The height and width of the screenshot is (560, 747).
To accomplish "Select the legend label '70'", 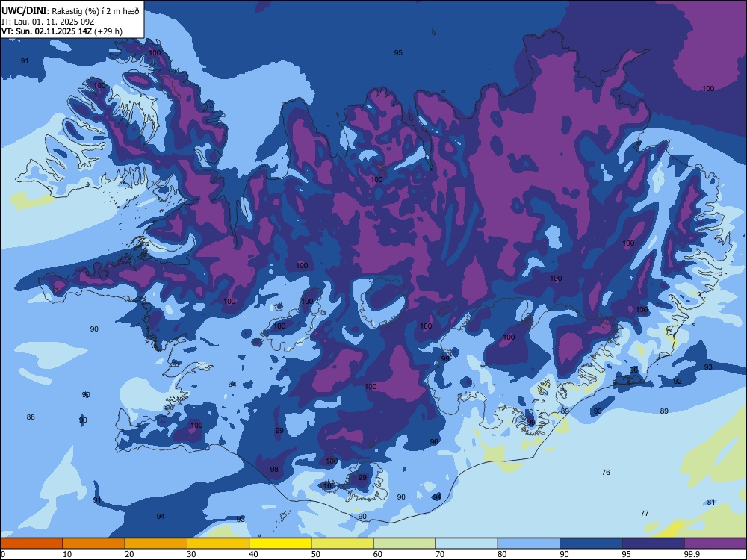I will point(440,554).
